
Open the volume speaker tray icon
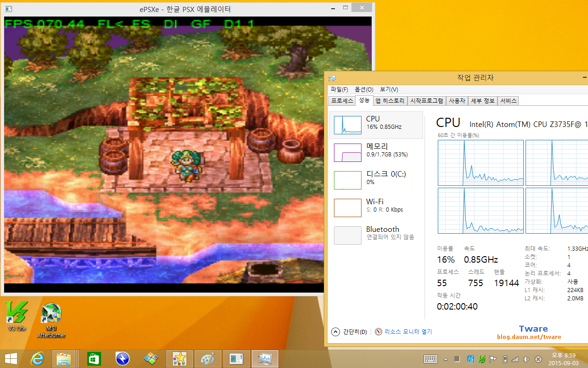(x=526, y=359)
